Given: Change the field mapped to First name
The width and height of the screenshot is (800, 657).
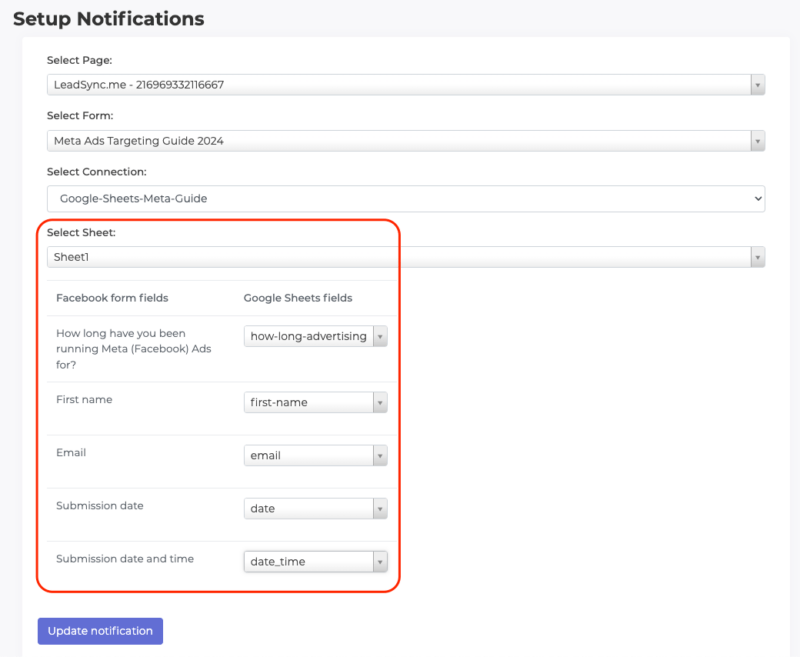Looking at the screenshot, I should pyautogui.click(x=315, y=402).
